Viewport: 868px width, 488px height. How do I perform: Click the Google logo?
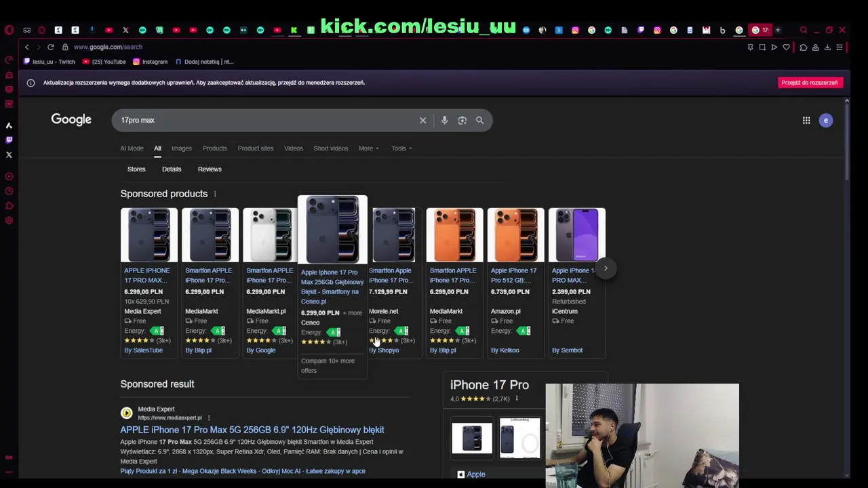pos(71,120)
